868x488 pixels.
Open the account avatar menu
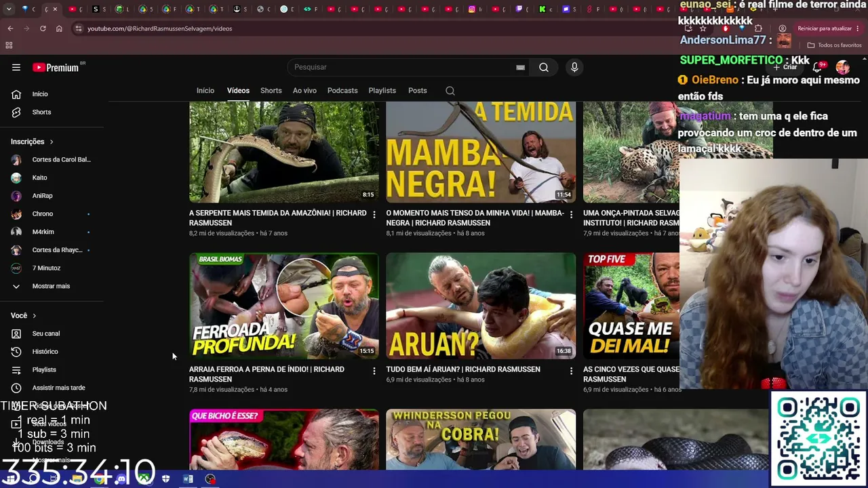point(843,67)
